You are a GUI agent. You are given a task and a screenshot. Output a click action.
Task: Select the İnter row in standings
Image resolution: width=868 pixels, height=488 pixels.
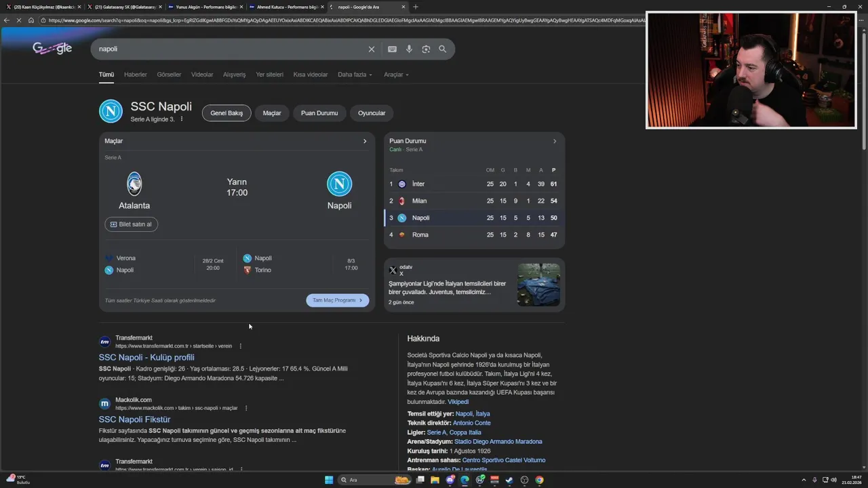pyautogui.click(x=474, y=184)
